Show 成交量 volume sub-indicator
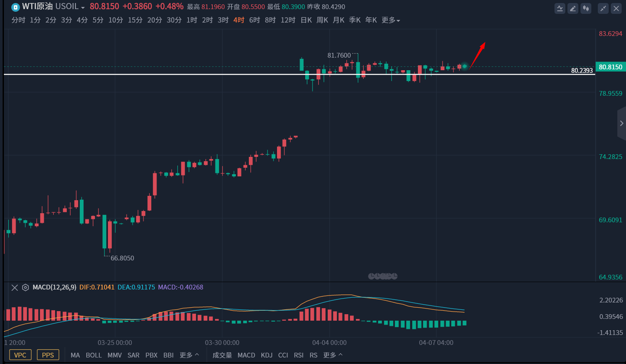The width and height of the screenshot is (626, 364). (222, 355)
